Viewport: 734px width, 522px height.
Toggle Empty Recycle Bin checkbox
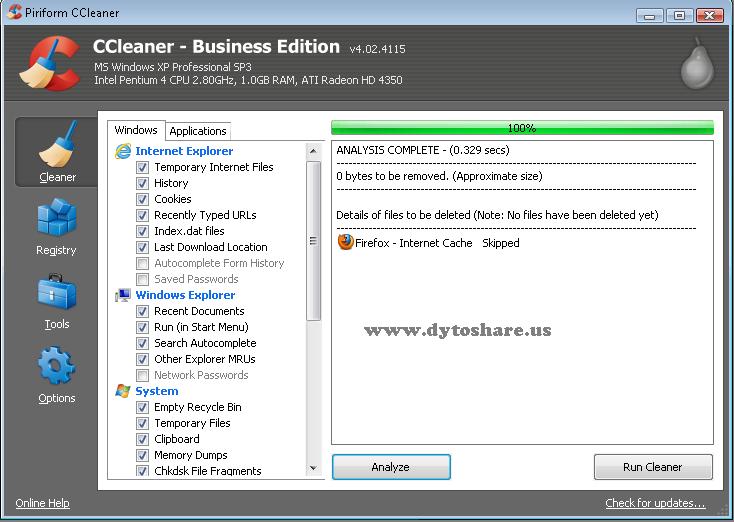point(142,407)
